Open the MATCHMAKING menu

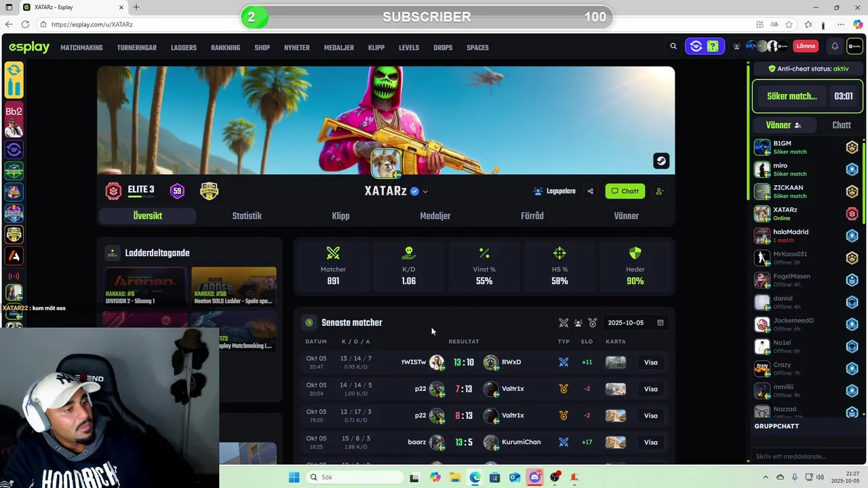click(81, 47)
